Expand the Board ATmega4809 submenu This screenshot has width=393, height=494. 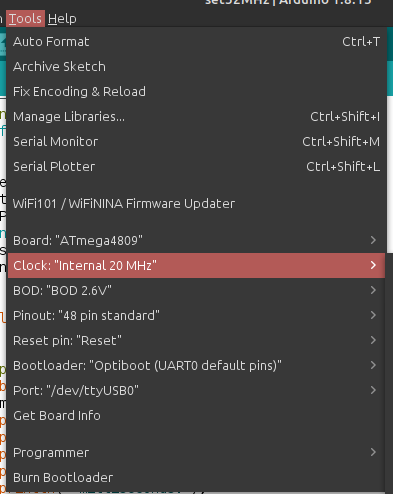196,240
